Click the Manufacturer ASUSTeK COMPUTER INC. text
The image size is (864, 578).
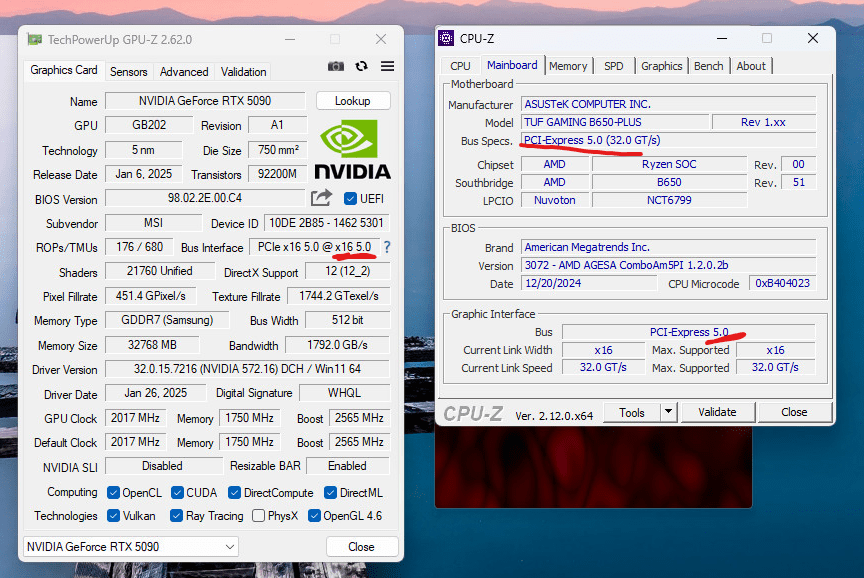[587, 104]
